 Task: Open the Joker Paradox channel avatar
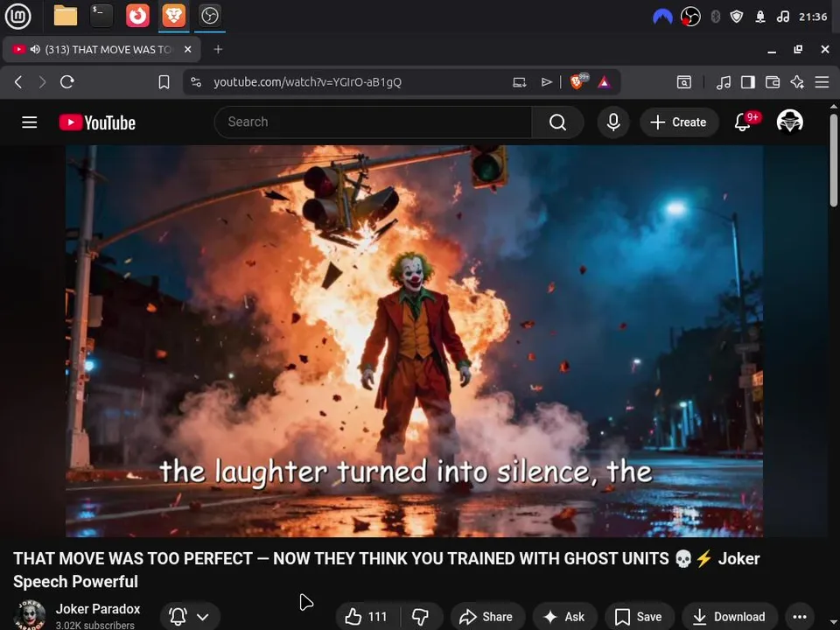[x=30, y=615]
